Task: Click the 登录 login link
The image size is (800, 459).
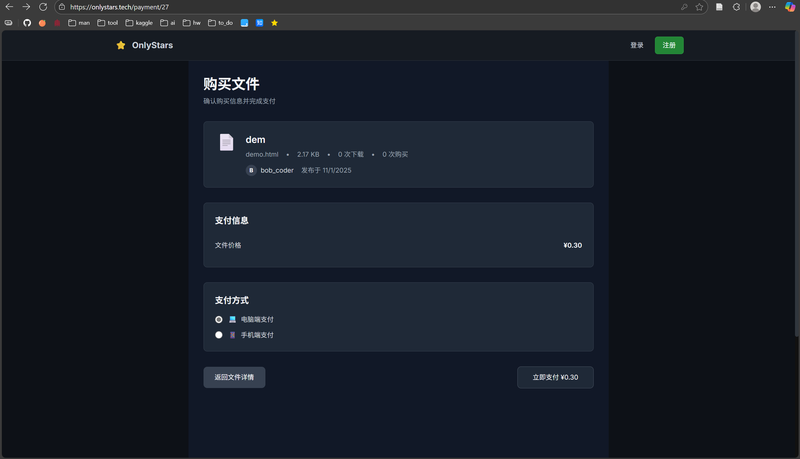Action: point(637,45)
